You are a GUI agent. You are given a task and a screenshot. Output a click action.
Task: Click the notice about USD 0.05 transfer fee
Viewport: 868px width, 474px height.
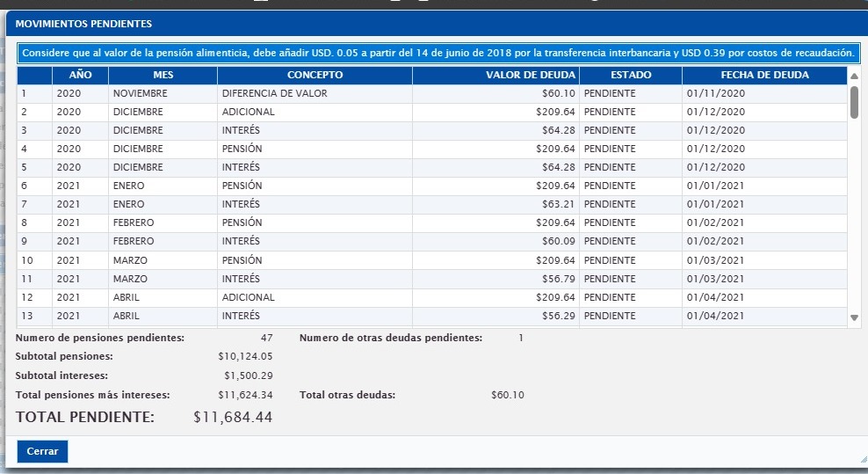click(438, 54)
